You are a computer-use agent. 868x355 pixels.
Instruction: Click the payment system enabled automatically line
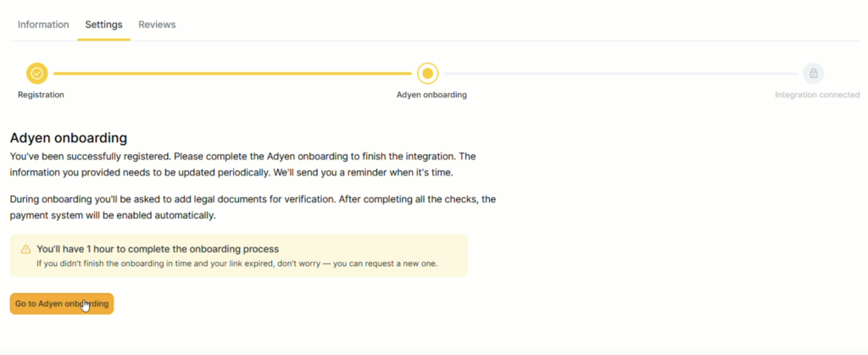tap(113, 215)
